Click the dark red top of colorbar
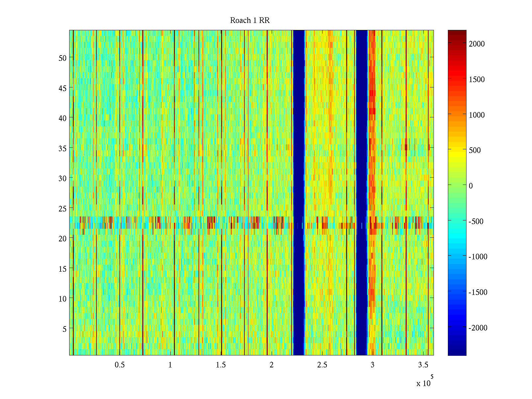Viewport: 532px width, 399px height. pyautogui.click(x=457, y=33)
